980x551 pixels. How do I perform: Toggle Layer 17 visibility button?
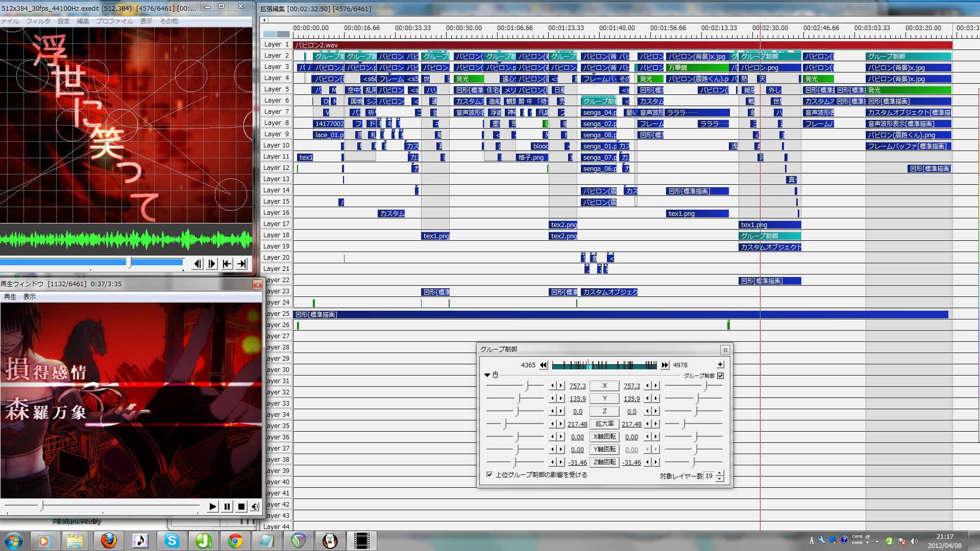pos(276,224)
